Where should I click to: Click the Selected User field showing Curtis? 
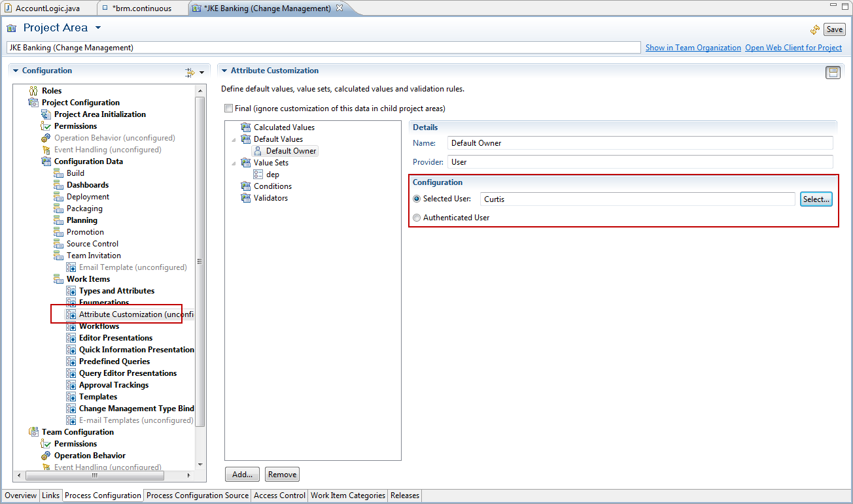[x=638, y=199]
